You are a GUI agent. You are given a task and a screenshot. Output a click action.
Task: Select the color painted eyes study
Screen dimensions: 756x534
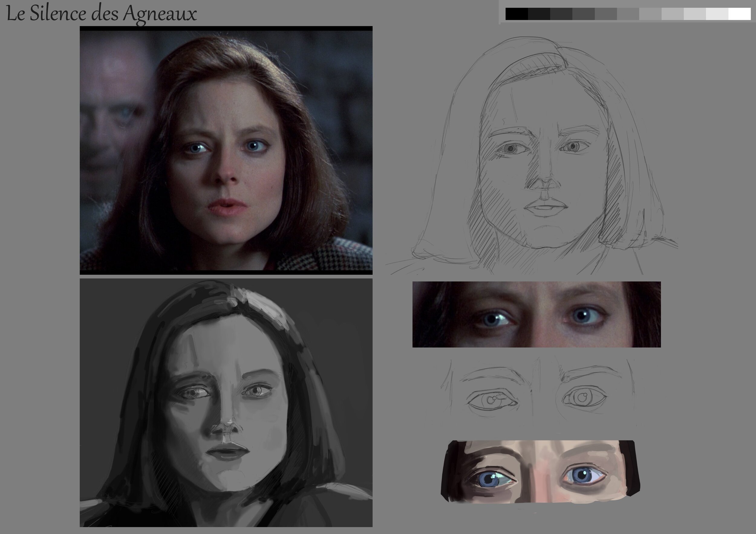click(x=540, y=471)
